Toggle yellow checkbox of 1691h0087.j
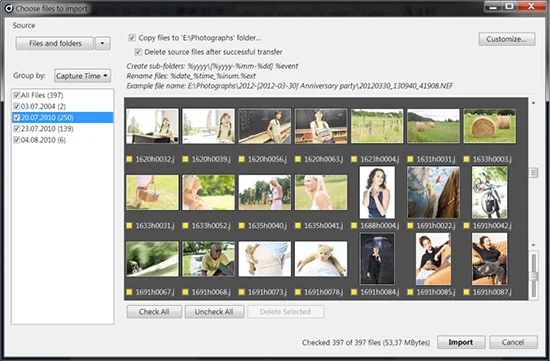 [466, 292]
